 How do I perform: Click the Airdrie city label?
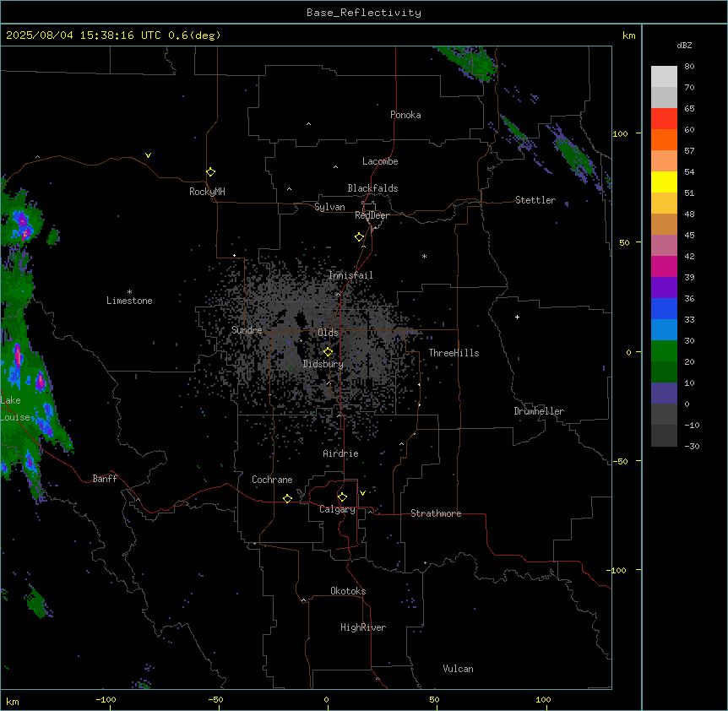point(340,453)
